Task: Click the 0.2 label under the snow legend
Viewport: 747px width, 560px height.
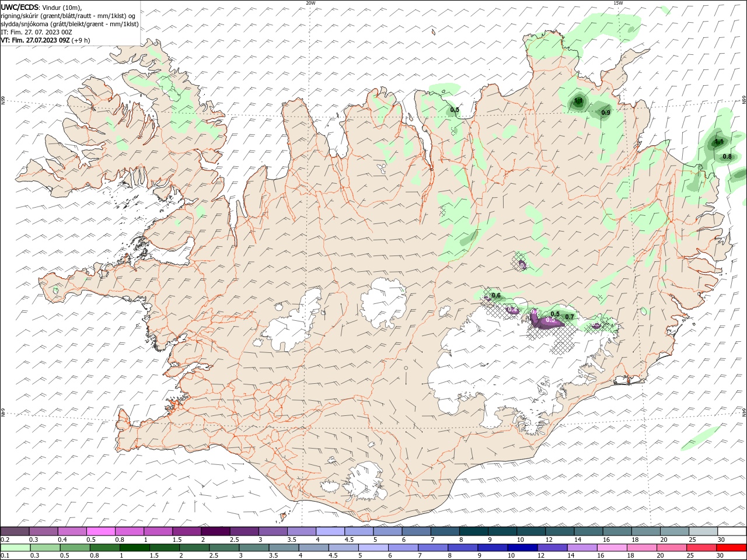Action: point(4,540)
